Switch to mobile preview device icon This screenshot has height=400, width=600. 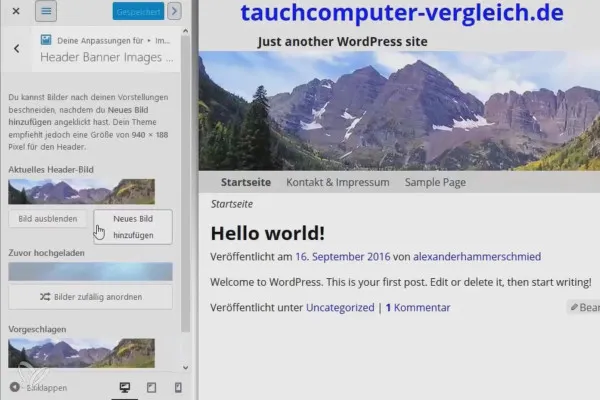178,387
